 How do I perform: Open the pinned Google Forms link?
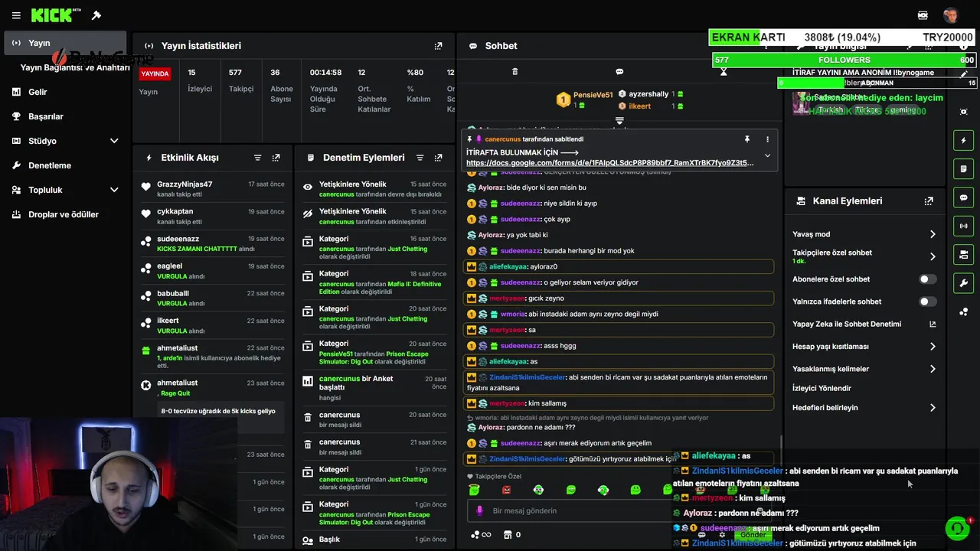pyautogui.click(x=609, y=163)
